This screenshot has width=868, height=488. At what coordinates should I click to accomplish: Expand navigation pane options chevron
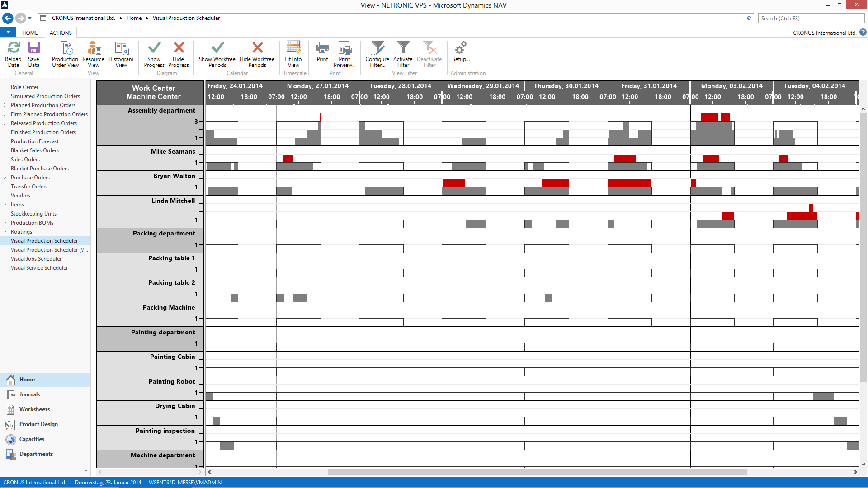pyautogui.click(x=86, y=470)
